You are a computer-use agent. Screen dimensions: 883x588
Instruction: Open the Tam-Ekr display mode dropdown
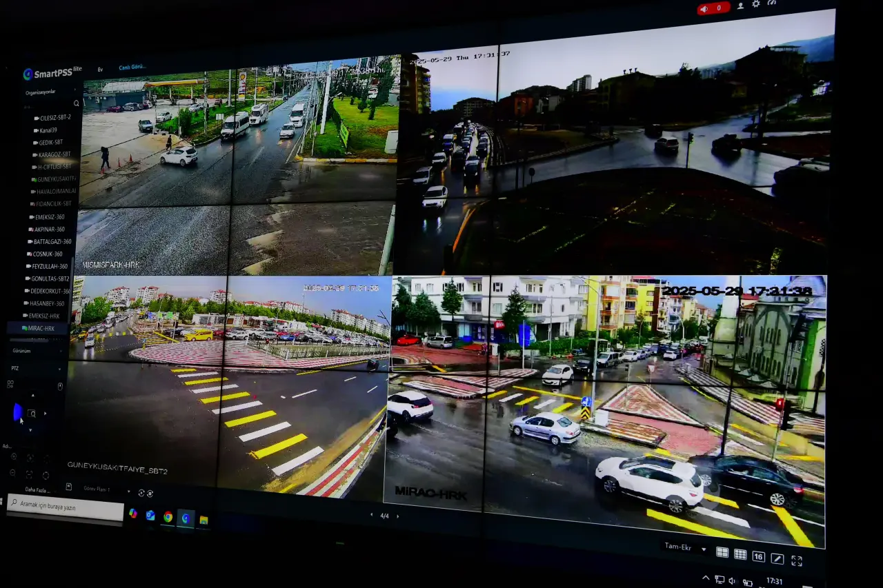coord(686,547)
